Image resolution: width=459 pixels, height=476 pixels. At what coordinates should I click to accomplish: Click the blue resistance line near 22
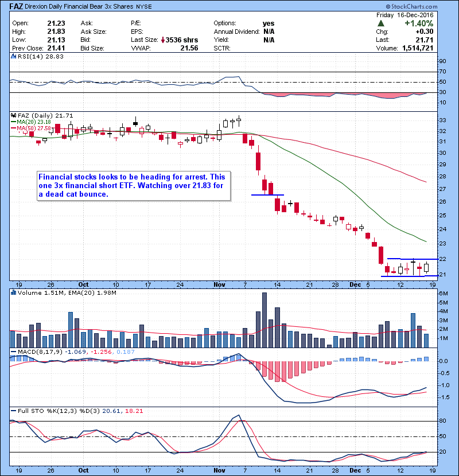(x=413, y=259)
